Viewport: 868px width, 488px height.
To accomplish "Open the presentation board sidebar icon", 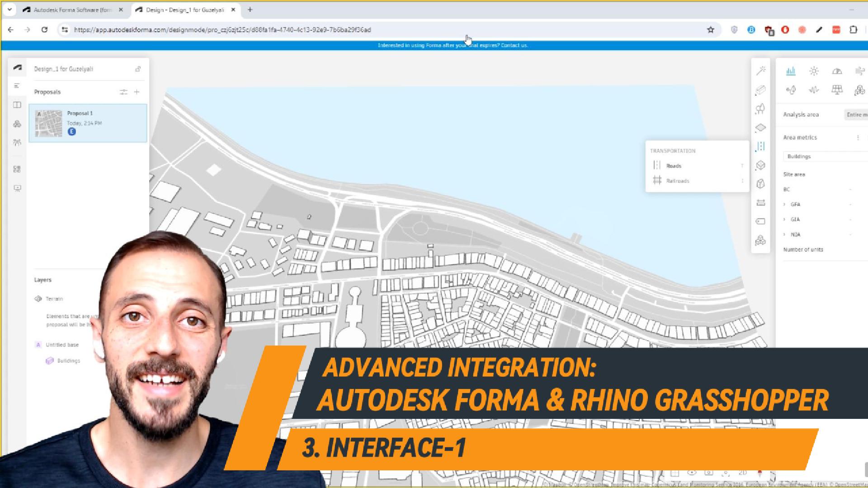I will [x=17, y=188].
